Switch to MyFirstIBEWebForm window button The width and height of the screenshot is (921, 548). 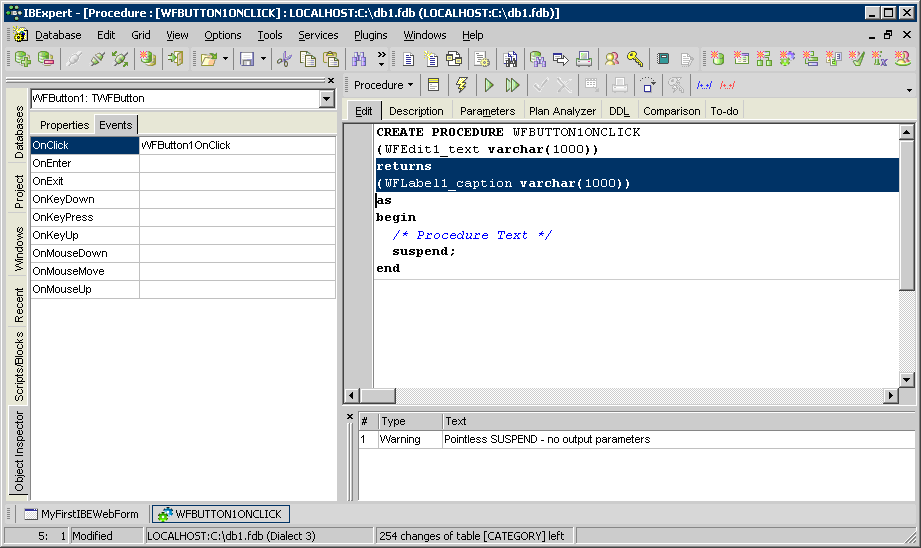point(81,514)
